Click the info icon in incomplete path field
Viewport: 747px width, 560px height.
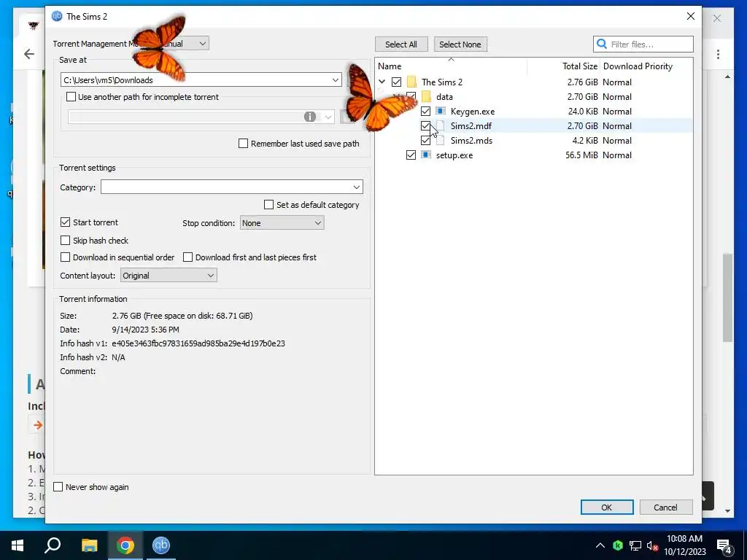click(x=309, y=117)
